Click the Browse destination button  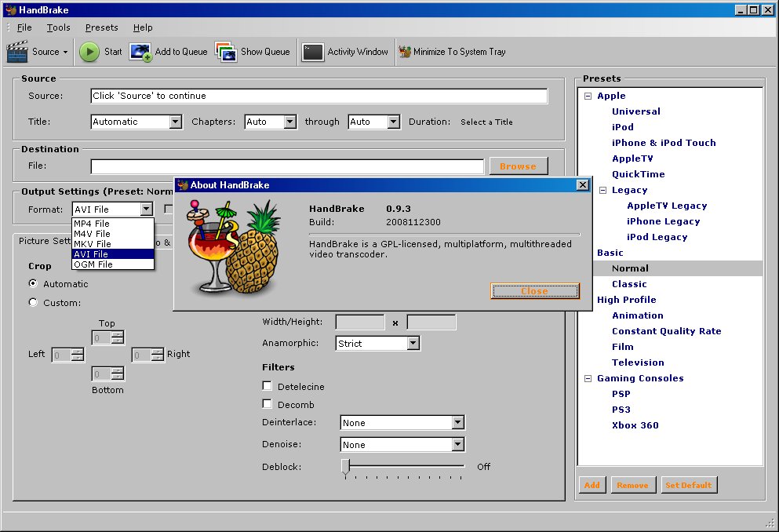coord(519,166)
